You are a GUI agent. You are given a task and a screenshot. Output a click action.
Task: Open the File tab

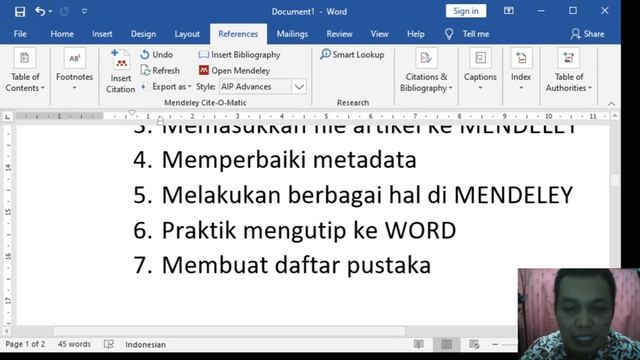click(20, 34)
